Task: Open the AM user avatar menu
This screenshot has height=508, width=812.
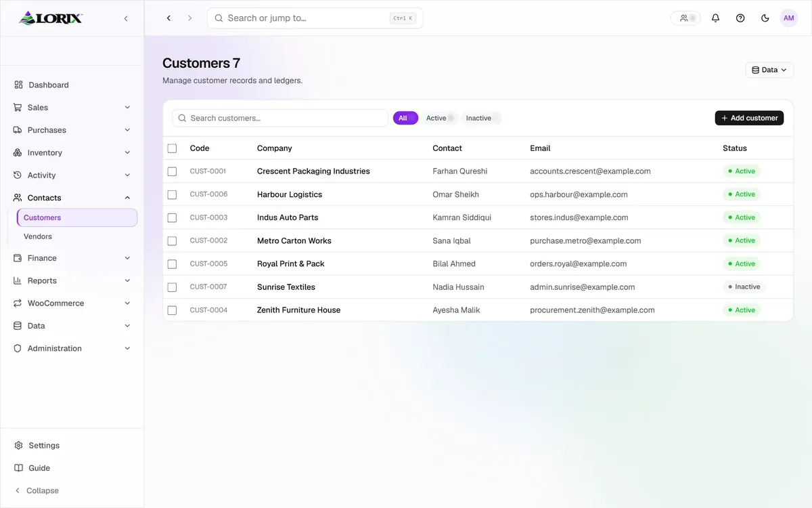Action: [x=789, y=18]
